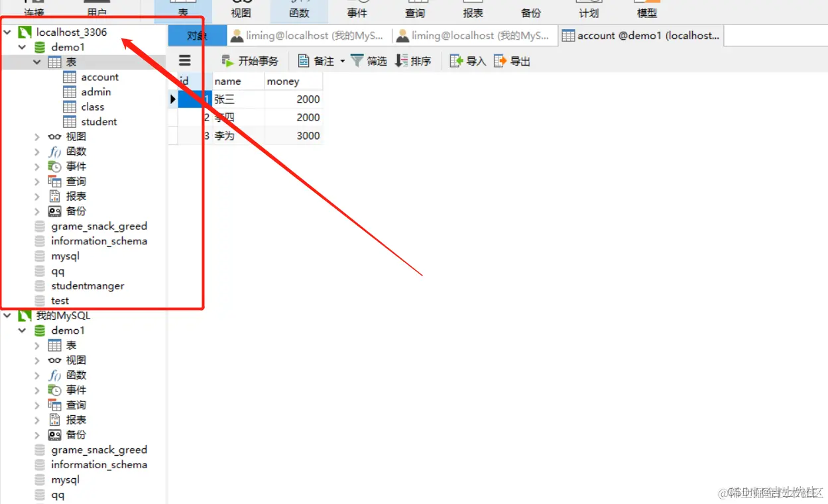Viewport: 828px width, 504px height.
Task: Click the 导入 import button
Action: pos(468,61)
